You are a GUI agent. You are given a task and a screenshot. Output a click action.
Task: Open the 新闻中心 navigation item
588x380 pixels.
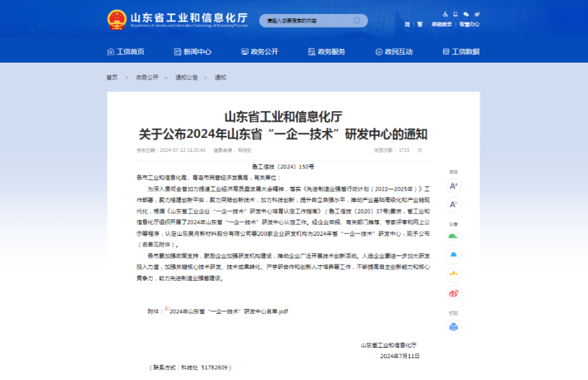[193, 51]
